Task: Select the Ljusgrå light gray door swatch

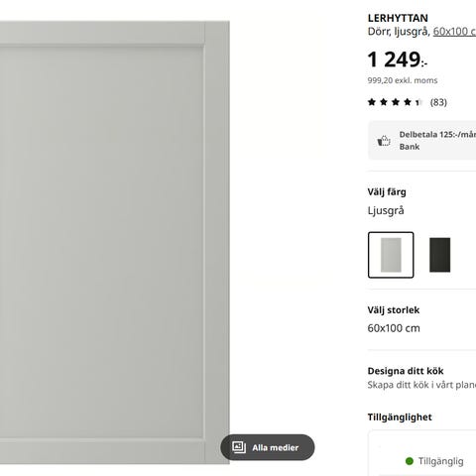Action: pos(391,255)
